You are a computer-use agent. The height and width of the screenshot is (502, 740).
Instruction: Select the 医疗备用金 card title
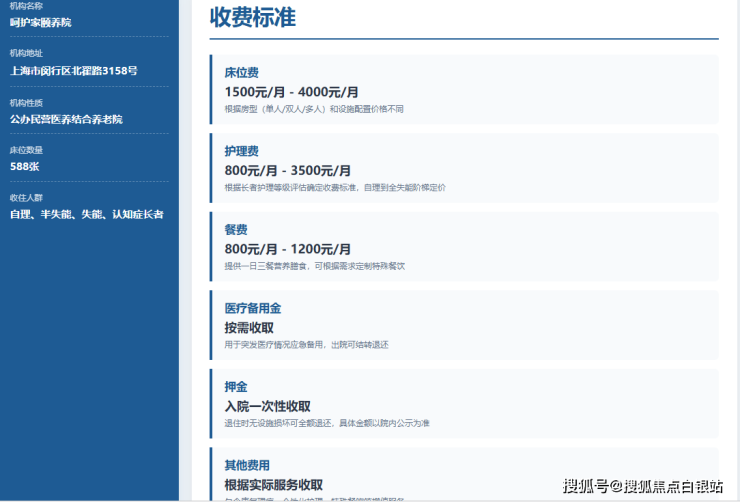[x=252, y=308]
